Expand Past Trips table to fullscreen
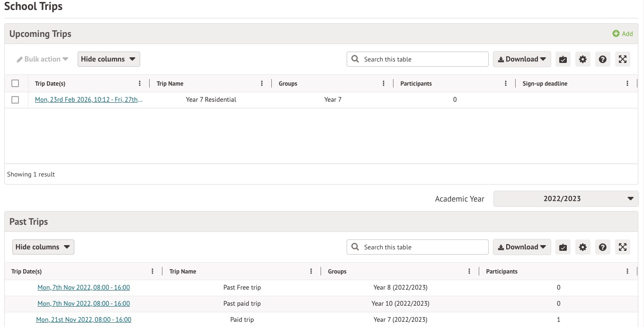Viewport: 644px width, 327px height. (x=622, y=247)
